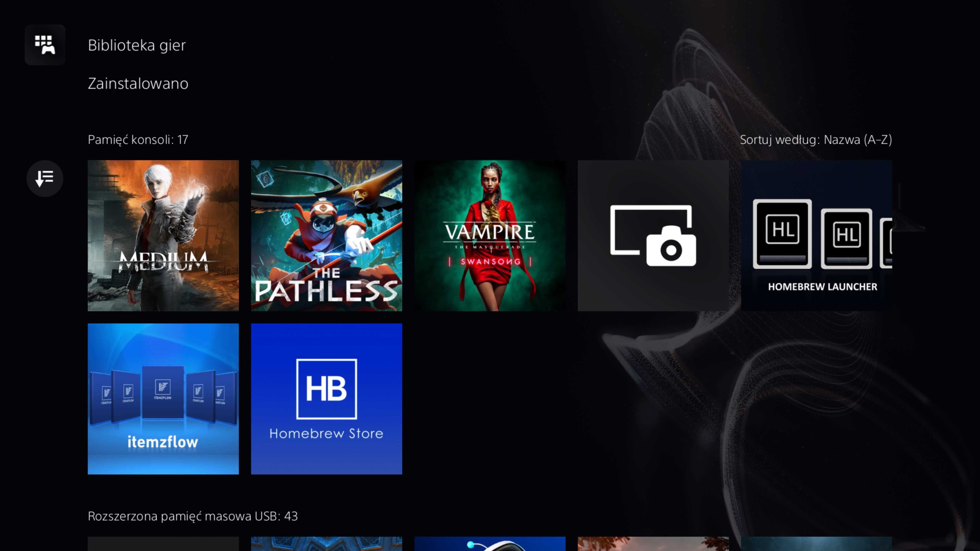Launch Homebrew Launcher app tile
Image resolution: width=980 pixels, height=551 pixels.
[816, 235]
